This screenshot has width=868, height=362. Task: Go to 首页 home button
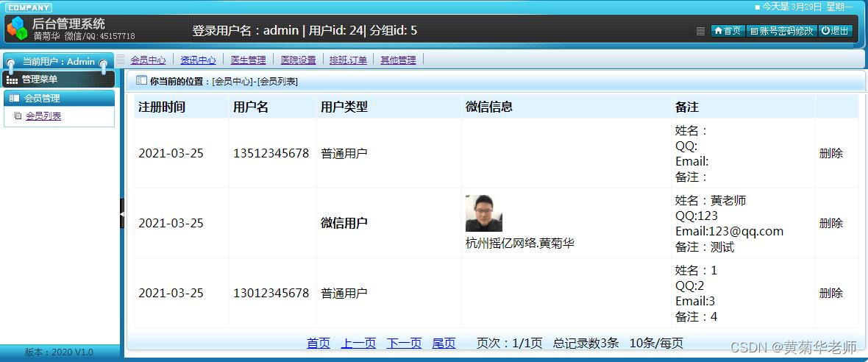pos(728,31)
